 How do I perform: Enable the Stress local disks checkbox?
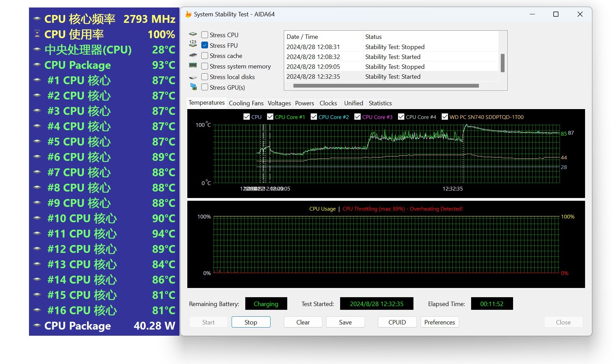point(205,77)
